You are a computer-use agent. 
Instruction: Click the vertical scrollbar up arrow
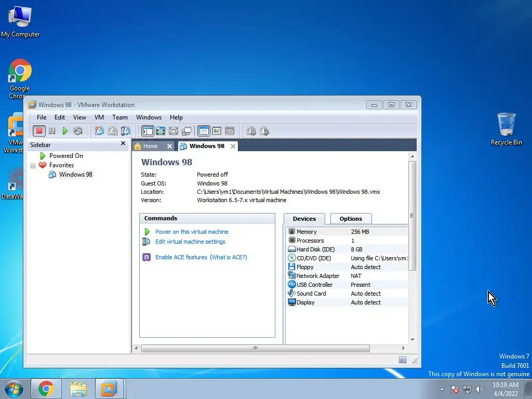coord(412,156)
